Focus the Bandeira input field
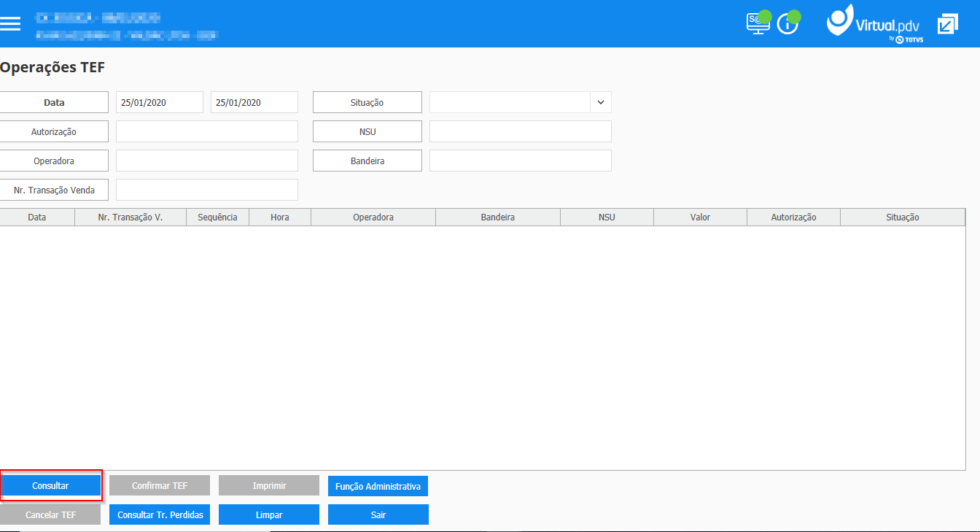The image size is (980, 532). click(x=521, y=161)
